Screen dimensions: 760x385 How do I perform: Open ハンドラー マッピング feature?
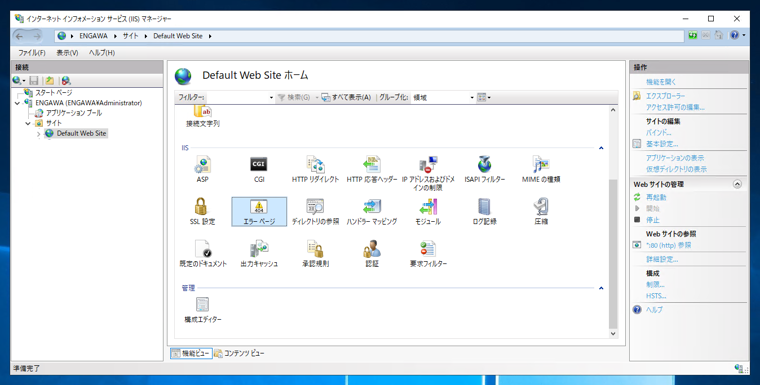point(372,211)
